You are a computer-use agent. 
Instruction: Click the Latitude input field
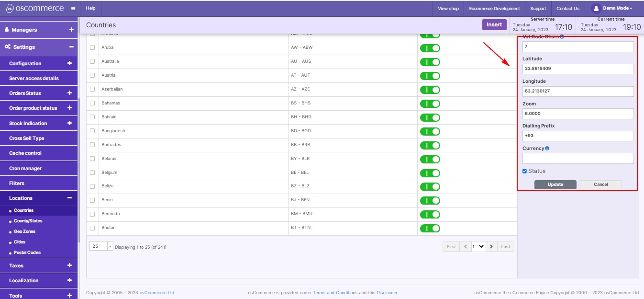tap(578, 69)
